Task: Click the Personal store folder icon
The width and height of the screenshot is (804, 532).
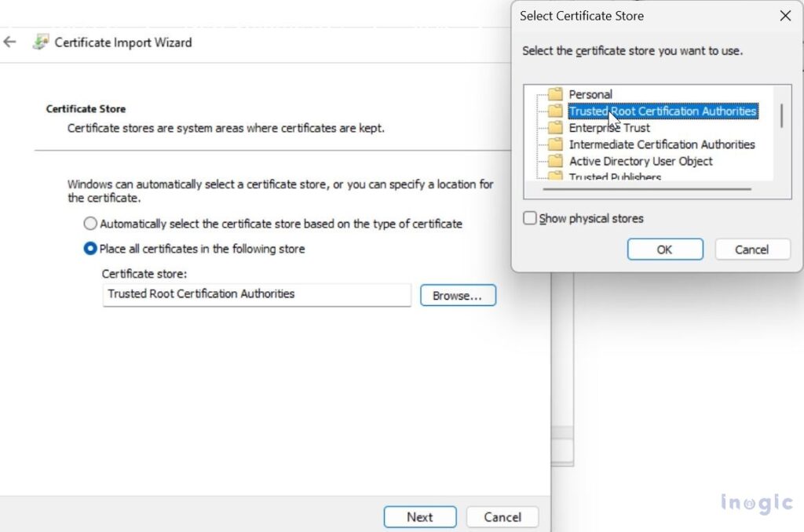Action: point(555,94)
